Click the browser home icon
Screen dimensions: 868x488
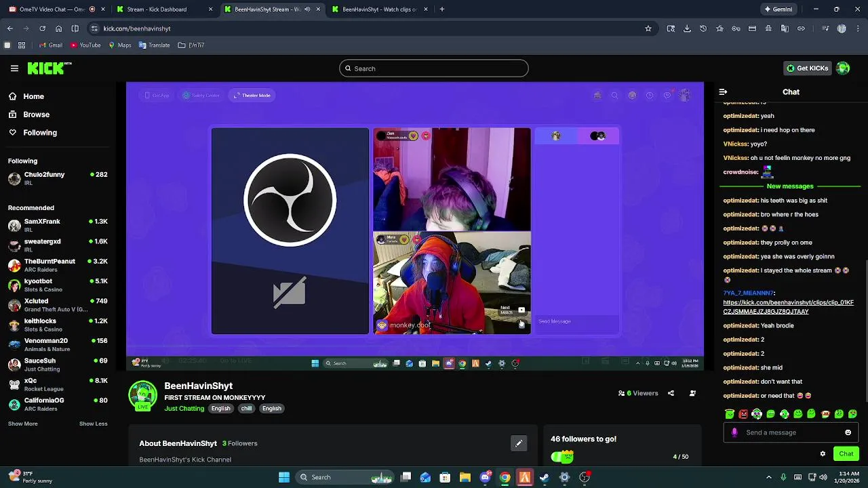pos(58,28)
